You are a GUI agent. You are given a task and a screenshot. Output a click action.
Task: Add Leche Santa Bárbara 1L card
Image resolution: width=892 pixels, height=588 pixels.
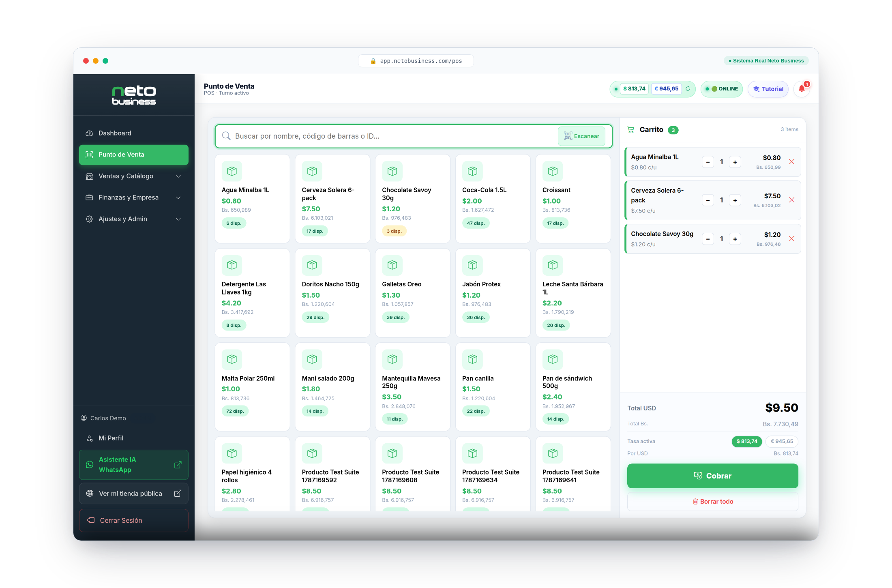click(573, 293)
